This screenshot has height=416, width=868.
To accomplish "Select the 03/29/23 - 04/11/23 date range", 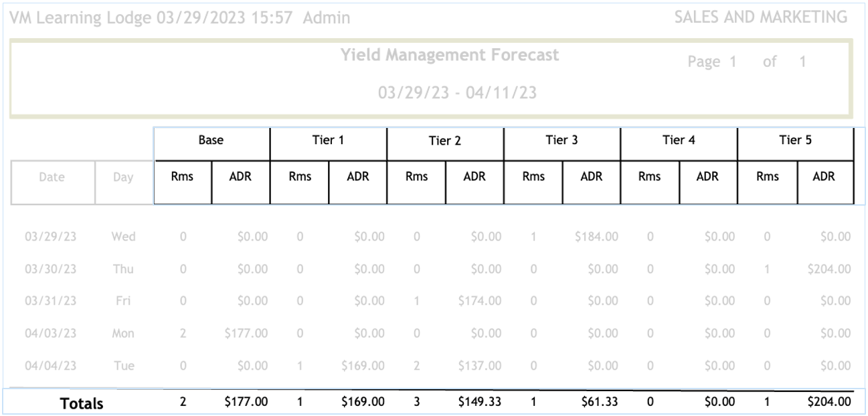I will point(457,92).
